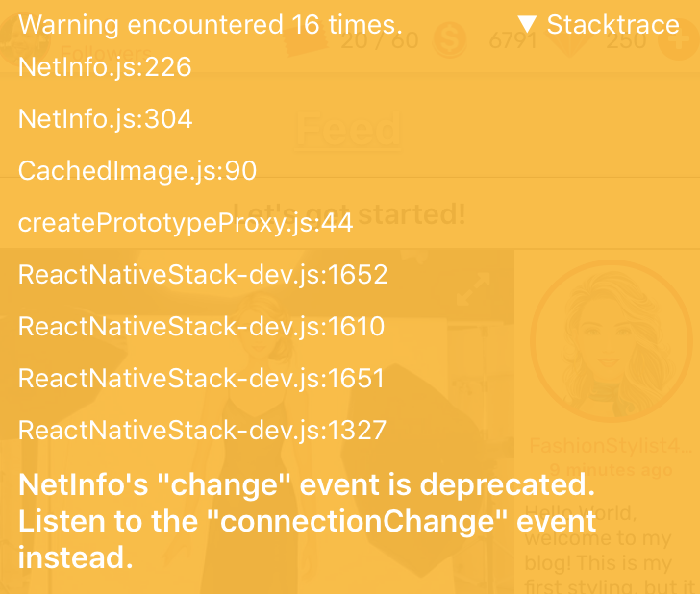Open the FashionStylist4 username link
The height and width of the screenshot is (594, 700).
click(x=610, y=447)
